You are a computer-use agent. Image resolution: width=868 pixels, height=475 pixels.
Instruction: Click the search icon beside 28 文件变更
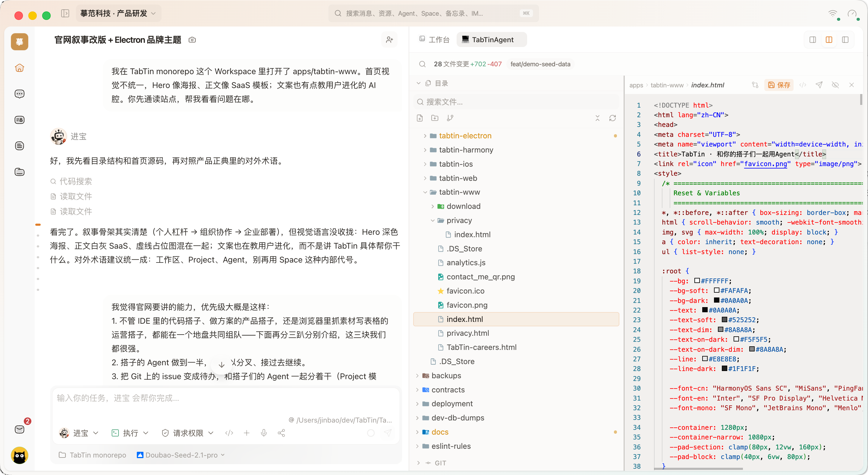point(422,64)
